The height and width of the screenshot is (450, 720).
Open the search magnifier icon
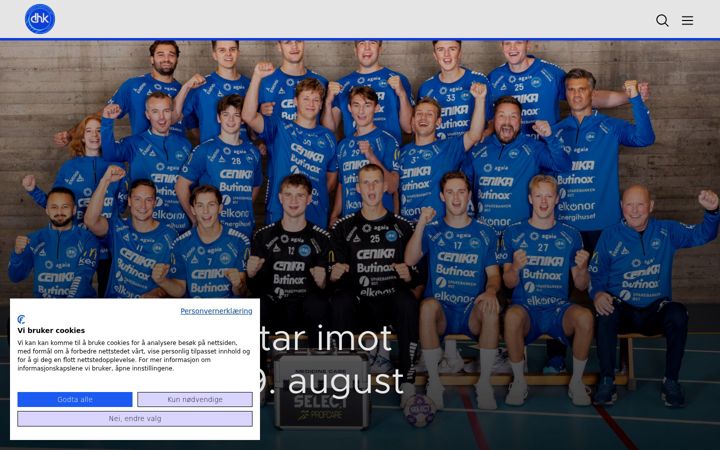[x=662, y=20]
